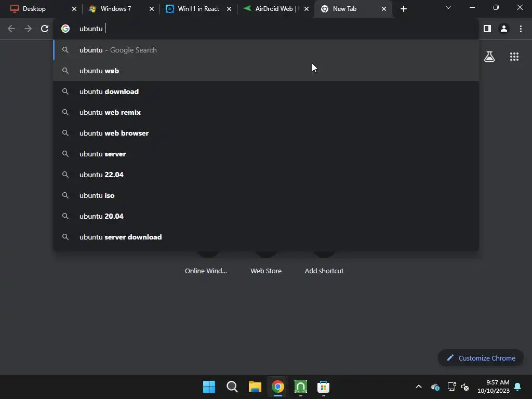Click the network display tray icon
This screenshot has width=532, height=399.
(x=451, y=387)
